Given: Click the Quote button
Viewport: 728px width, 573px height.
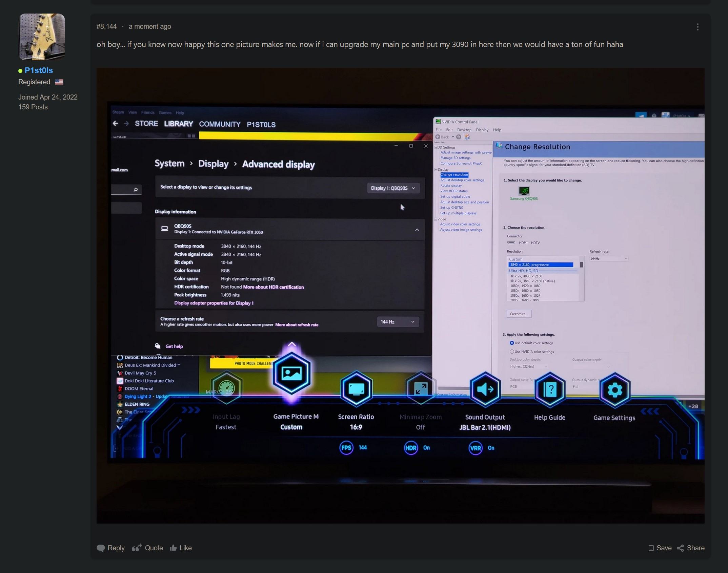Looking at the screenshot, I should point(147,548).
